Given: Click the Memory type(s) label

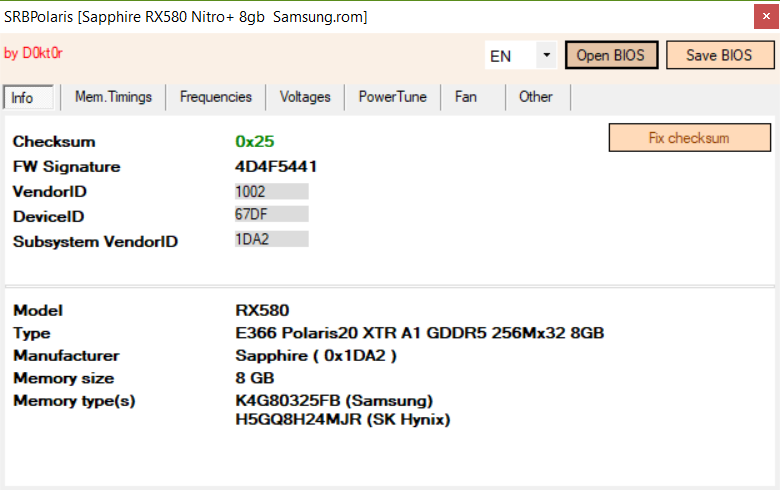Looking at the screenshot, I should click(74, 401).
